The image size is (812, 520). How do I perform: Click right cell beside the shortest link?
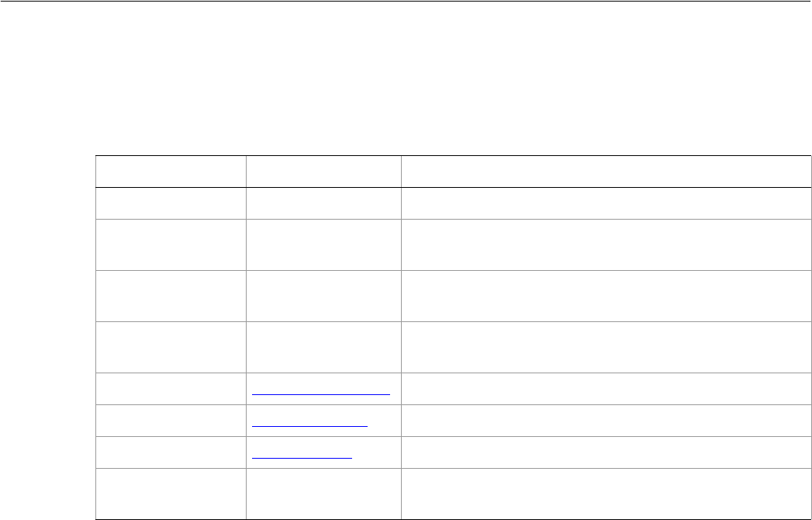tap(600, 452)
